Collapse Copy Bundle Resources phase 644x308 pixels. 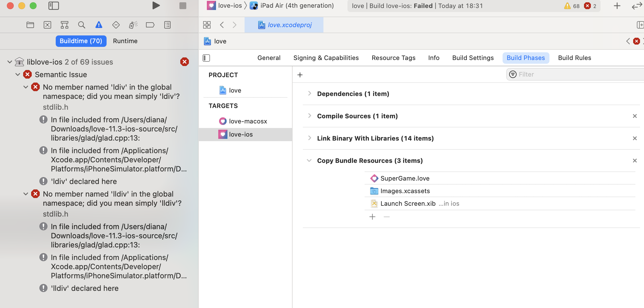coord(309,161)
